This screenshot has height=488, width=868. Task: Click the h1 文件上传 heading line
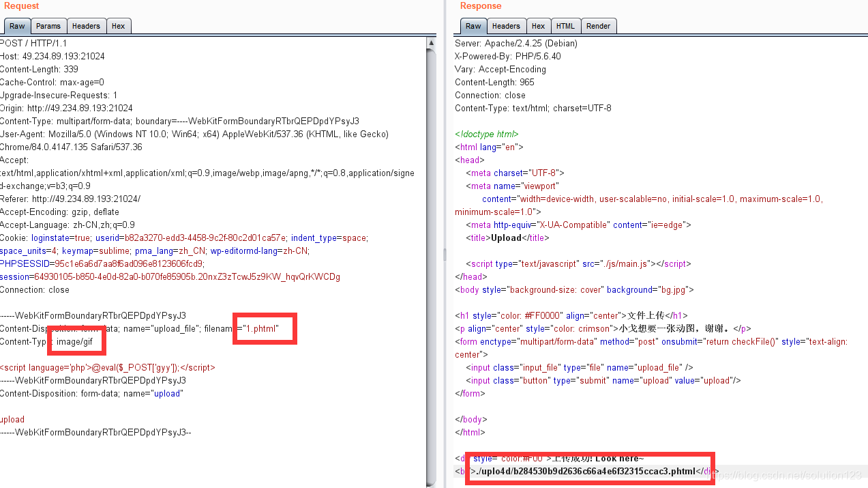(x=571, y=315)
